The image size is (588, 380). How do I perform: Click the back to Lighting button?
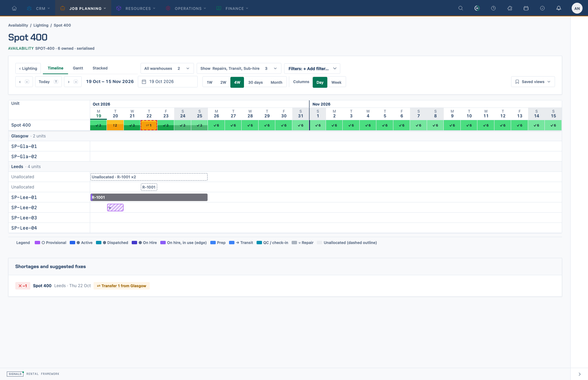click(x=28, y=68)
